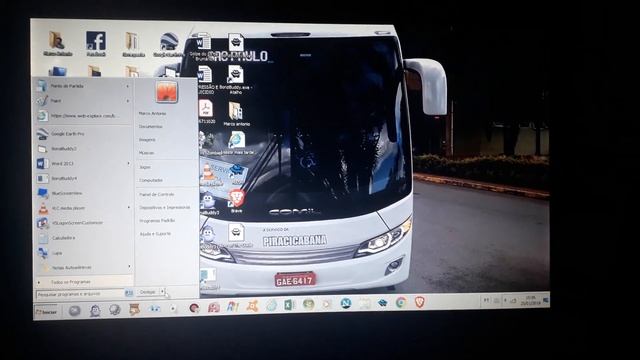Launch Paint from the Start menu

83,101
